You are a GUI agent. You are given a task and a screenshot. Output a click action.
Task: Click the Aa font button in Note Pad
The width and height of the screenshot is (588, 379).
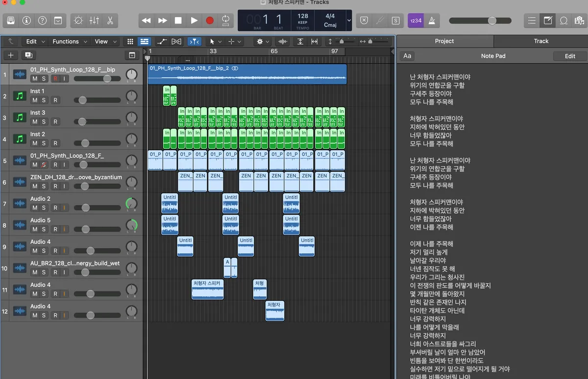coord(407,56)
